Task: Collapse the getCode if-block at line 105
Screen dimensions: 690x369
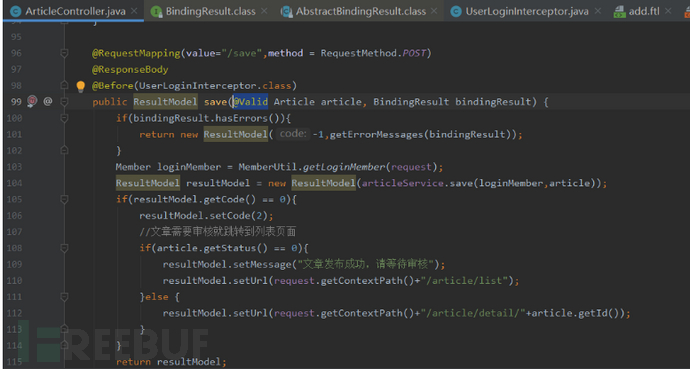Action: [x=64, y=199]
